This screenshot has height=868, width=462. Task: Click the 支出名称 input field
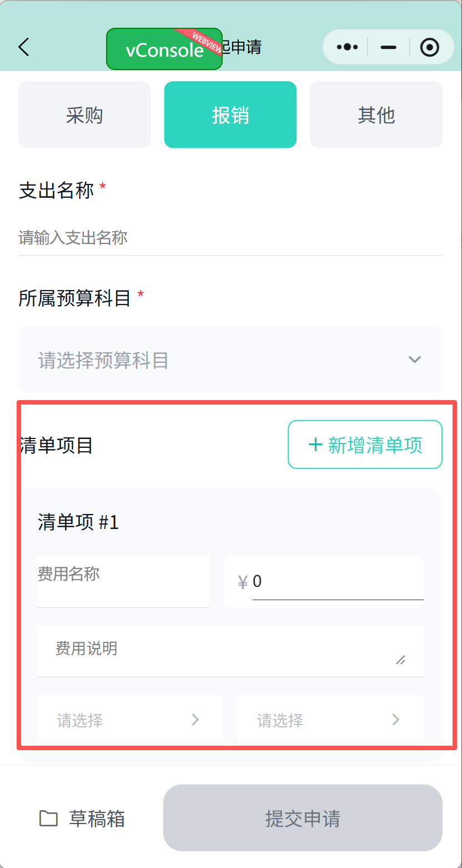[230, 238]
